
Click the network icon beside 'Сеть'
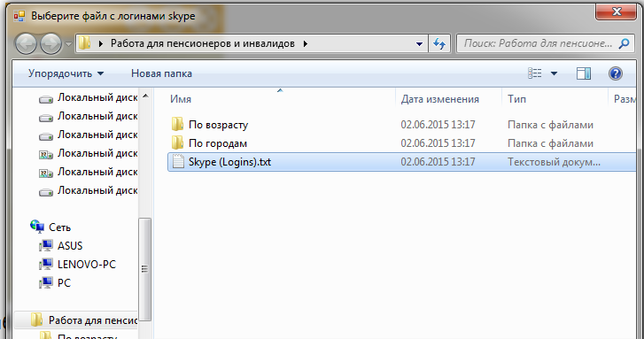click(x=37, y=226)
